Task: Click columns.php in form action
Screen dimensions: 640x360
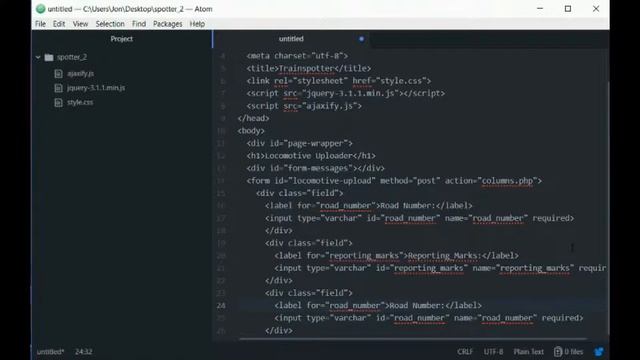Action: (x=507, y=181)
